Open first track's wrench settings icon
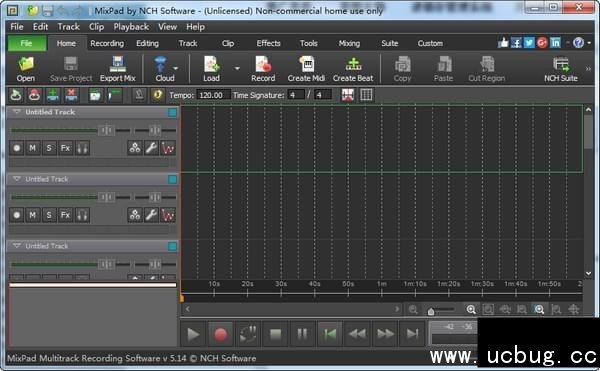The width and height of the screenshot is (600, 371). pyautogui.click(x=152, y=148)
